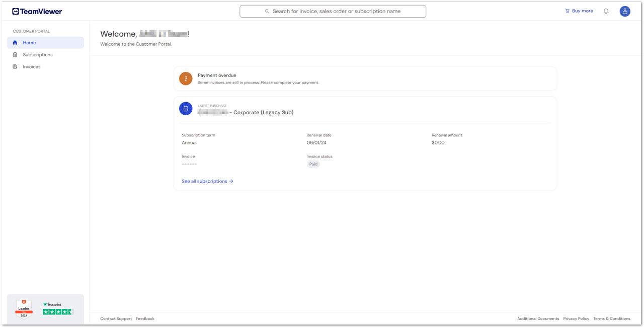Follow the See all subscriptions link

click(207, 181)
